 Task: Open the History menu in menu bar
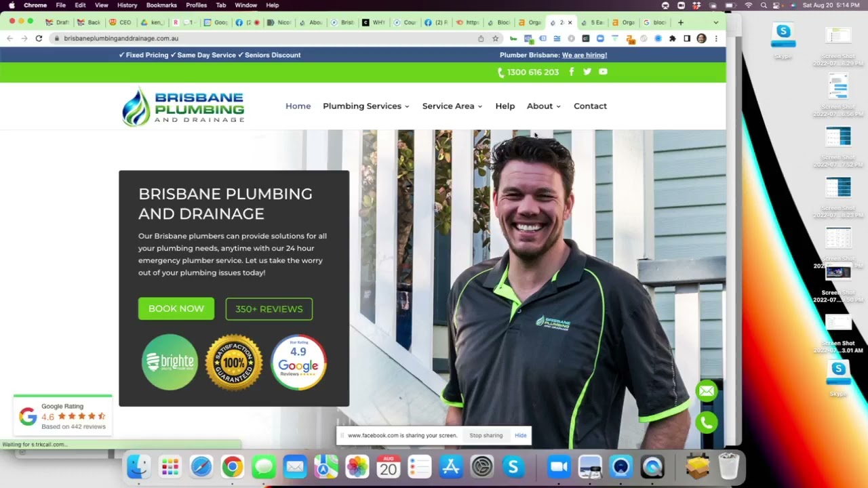[127, 5]
